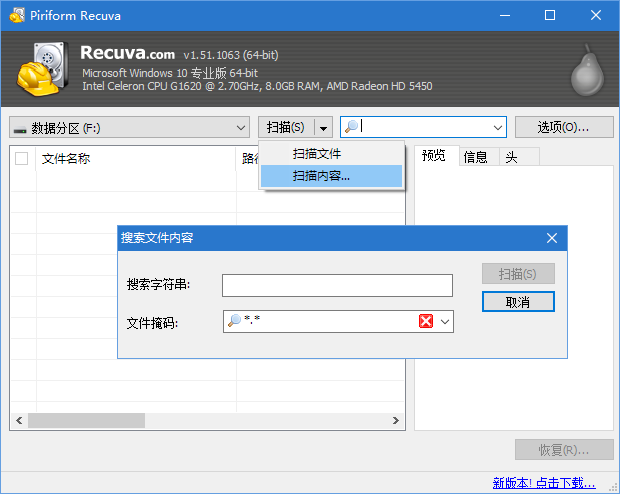Maximize the Piriform Recuva window
This screenshot has width=620, height=494.
click(550, 15)
